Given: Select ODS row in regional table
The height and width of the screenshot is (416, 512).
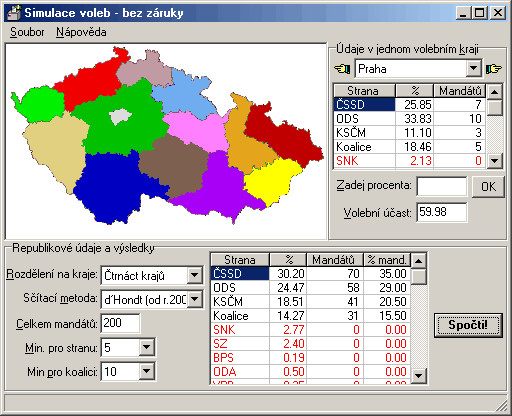Looking at the screenshot, I should 409,119.
